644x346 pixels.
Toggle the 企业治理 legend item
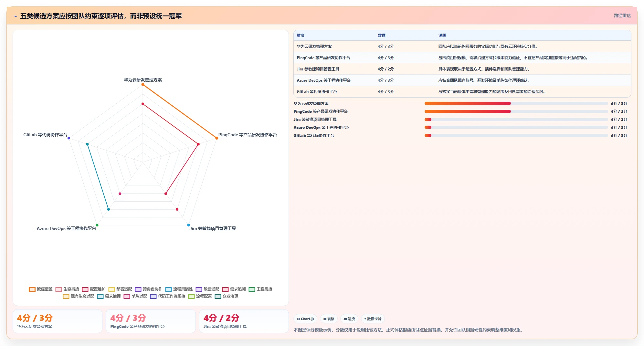227,296
